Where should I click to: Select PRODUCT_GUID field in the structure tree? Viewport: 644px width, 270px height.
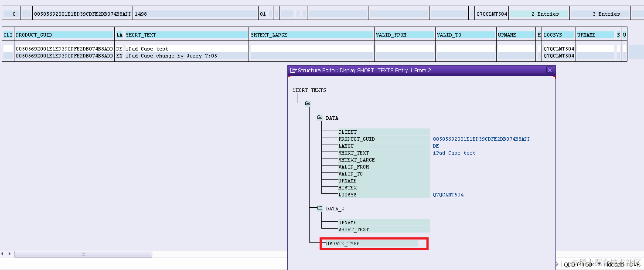(x=384, y=139)
